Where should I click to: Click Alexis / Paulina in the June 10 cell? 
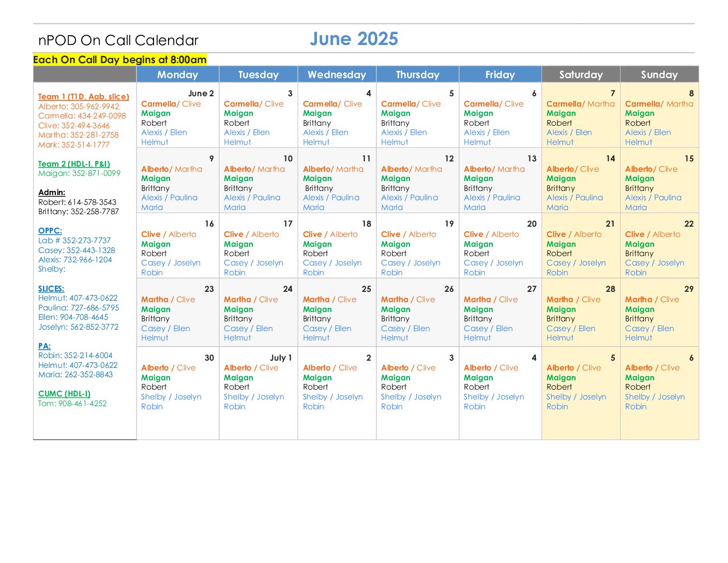(252, 198)
